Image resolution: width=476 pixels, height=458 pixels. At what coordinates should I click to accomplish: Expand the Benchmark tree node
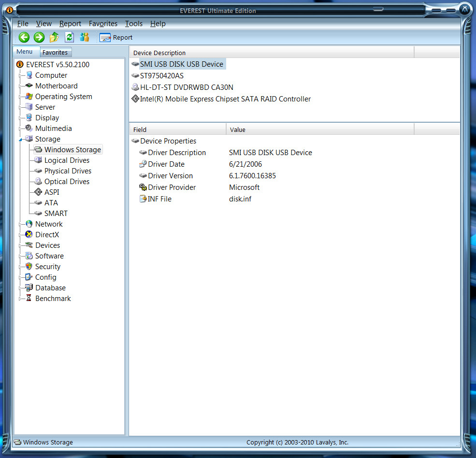click(20, 299)
